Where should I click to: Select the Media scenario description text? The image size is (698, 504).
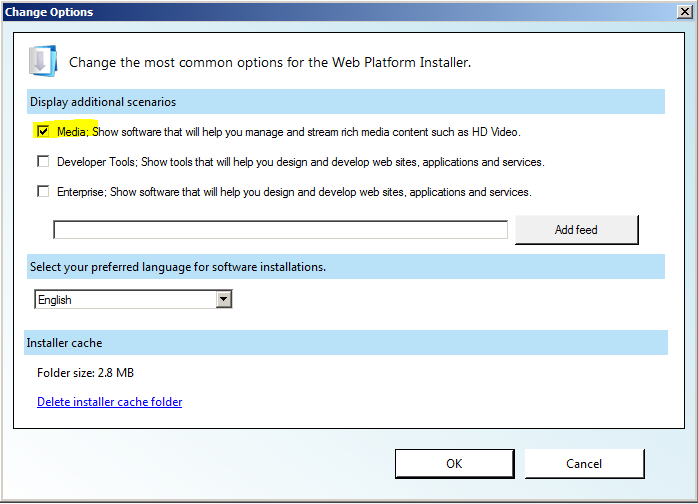[289, 132]
